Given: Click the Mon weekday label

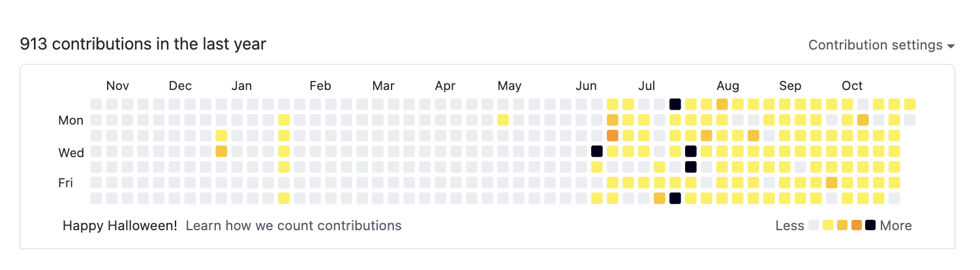Looking at the screenshot, I should (71, 120).
